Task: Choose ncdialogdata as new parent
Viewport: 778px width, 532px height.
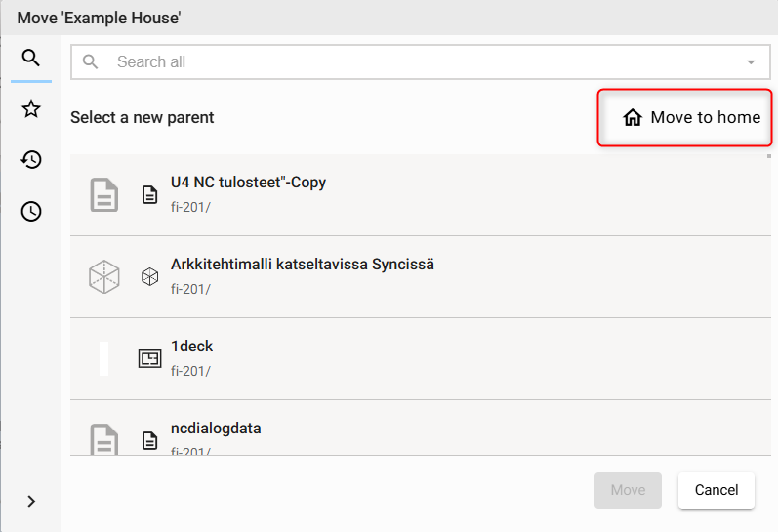Action: pos(216,429)
